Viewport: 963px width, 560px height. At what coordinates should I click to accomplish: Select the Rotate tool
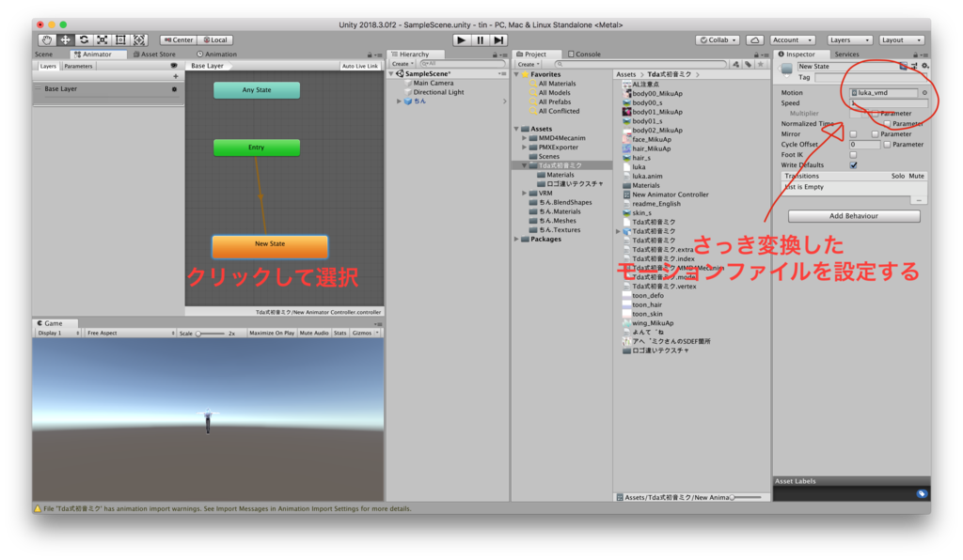pos(84,39)
